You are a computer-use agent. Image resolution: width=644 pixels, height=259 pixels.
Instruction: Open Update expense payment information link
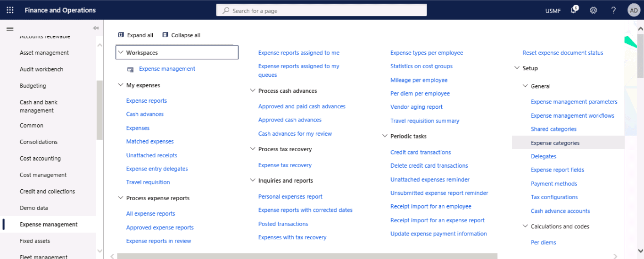tap(438, 234)
